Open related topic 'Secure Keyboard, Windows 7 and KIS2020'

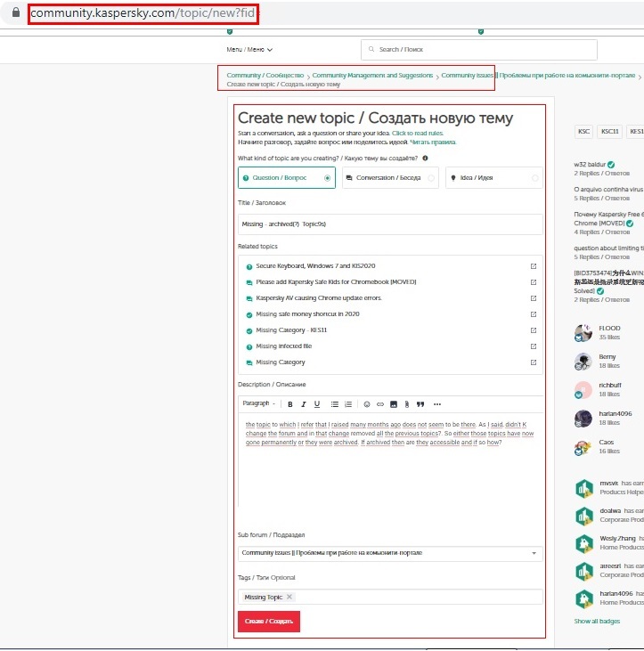[315, 266]
